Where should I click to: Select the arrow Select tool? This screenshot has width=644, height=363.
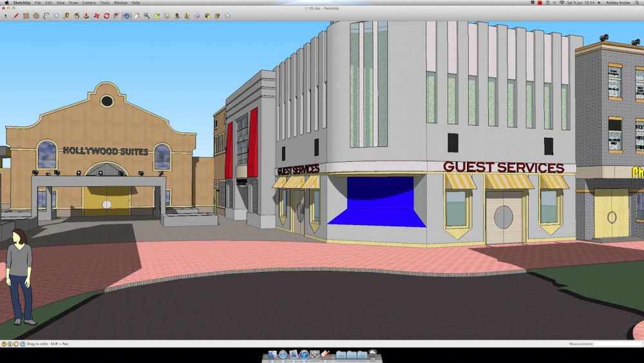[x=6, y=16]
